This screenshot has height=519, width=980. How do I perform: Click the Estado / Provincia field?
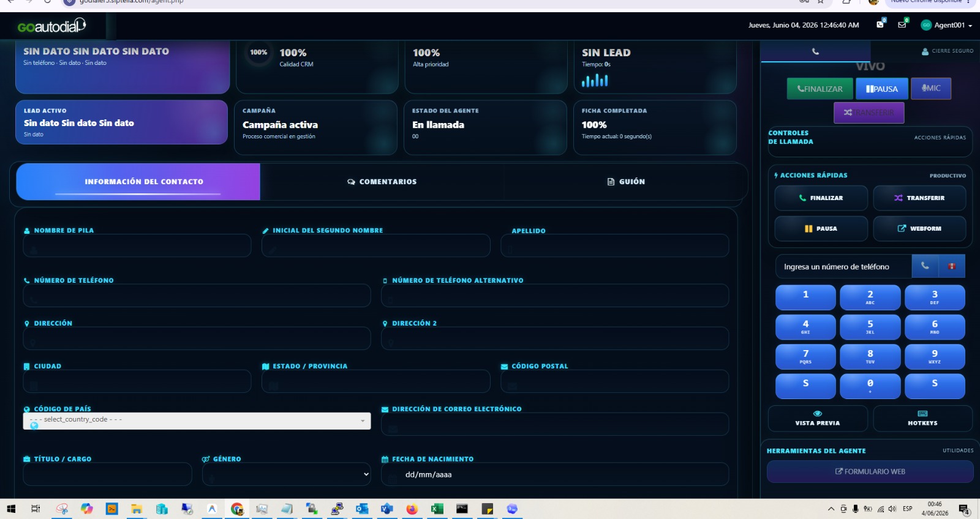tap(376, 381)
